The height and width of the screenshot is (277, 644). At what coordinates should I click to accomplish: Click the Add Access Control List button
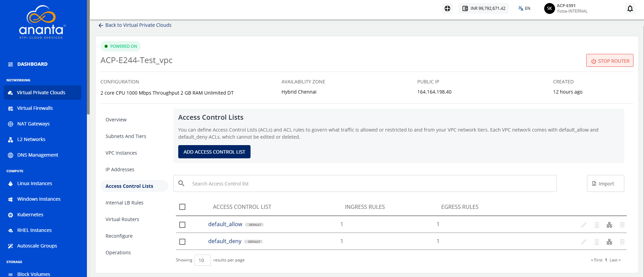pos(214,152)
